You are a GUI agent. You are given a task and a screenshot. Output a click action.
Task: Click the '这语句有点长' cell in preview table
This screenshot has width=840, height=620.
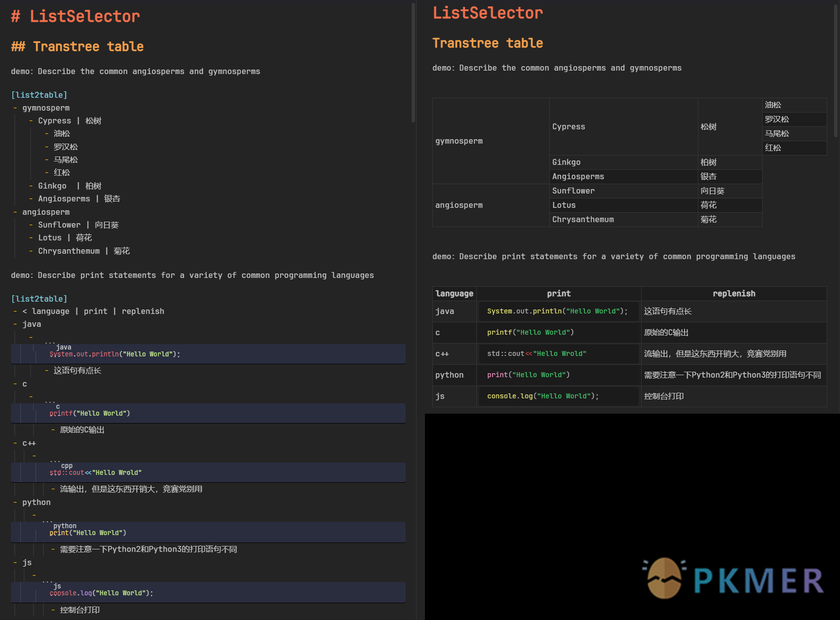tap(734, 311)
